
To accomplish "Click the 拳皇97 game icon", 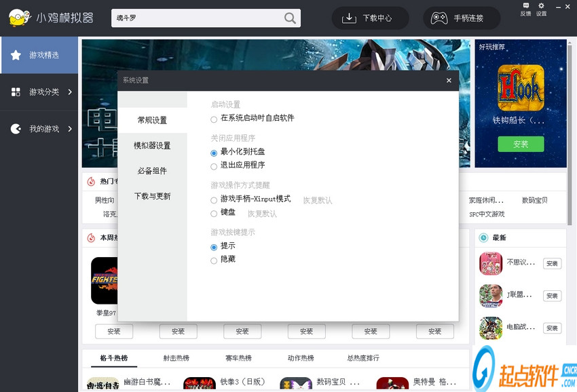I will coord(105,281).
